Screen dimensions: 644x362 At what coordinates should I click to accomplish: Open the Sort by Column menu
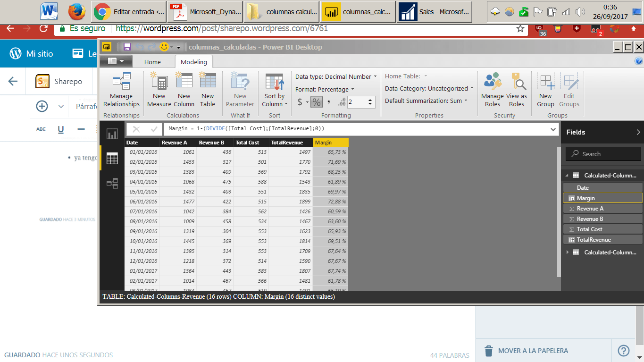(275, 90)
